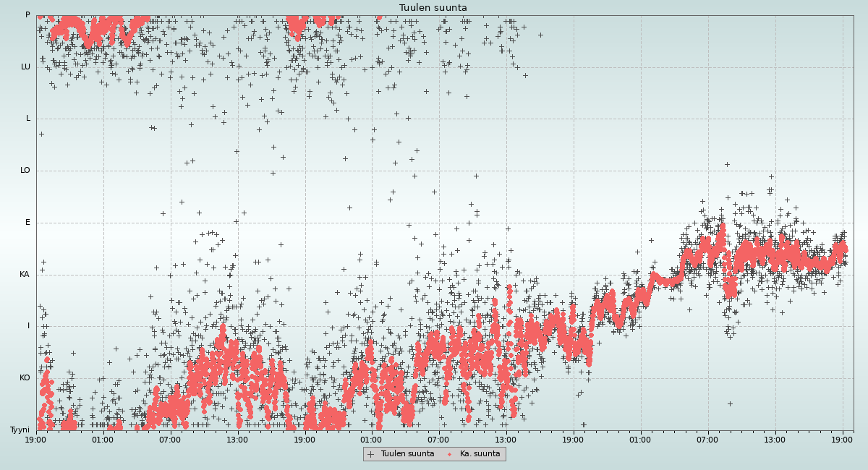Toggle the Tuulen suunta legend entry

tap(407, 454)
